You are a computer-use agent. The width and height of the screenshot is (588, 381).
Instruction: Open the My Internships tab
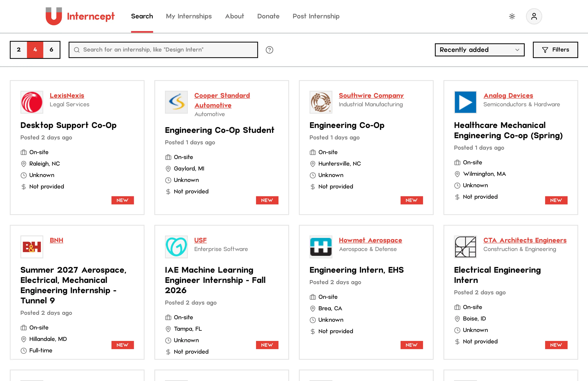click(189, 16)
